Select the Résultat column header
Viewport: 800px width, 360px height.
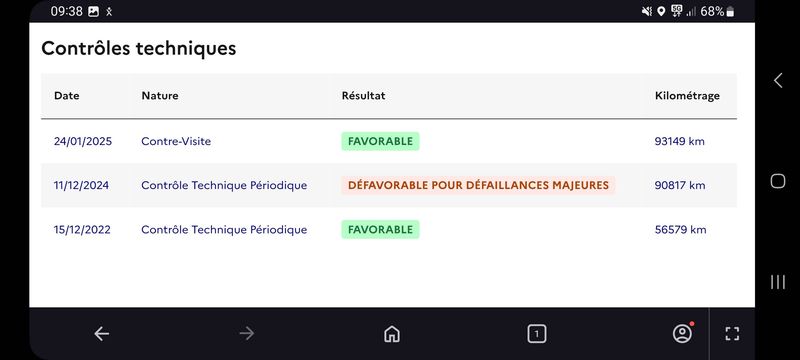point(363,95)
